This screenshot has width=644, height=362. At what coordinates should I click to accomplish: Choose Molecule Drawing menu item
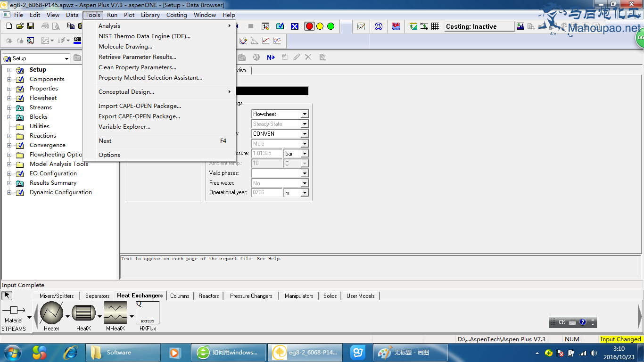click(x=159, y=47)
